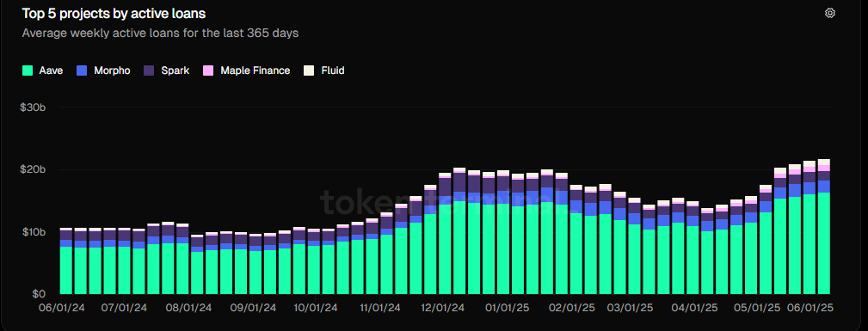
Task: Click the 09/01/24 x-axis date label
Action: [x=252, y=307]
